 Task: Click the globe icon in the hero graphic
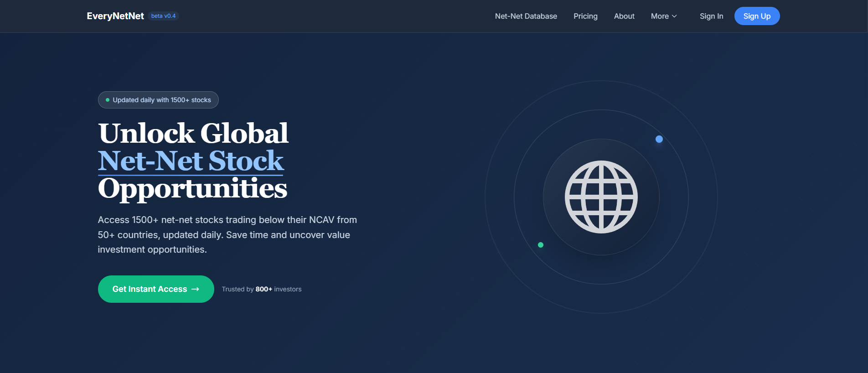601,197
